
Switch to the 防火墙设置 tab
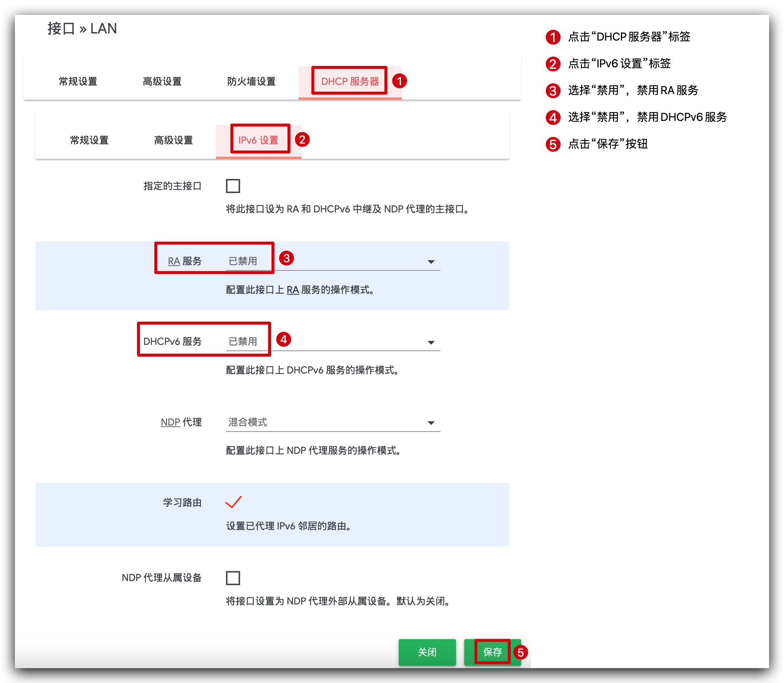251,81
